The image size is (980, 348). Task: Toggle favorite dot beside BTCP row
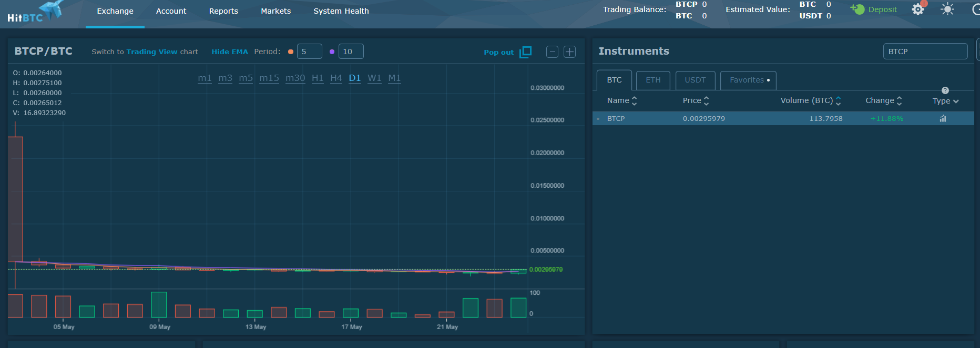pos(598,119)
